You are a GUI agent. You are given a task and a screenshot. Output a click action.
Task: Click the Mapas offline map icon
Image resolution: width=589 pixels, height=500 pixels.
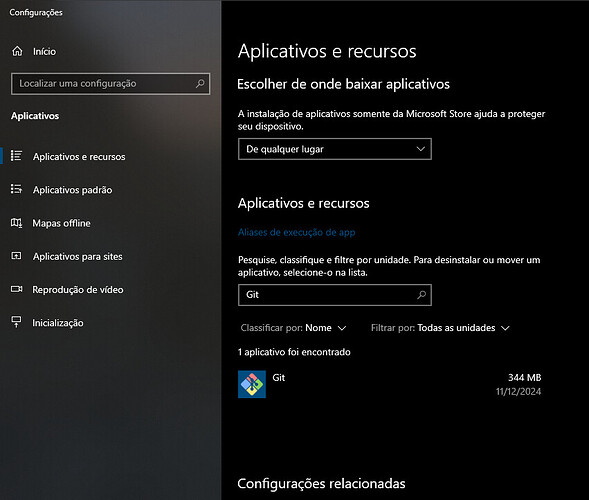point(16,223)
